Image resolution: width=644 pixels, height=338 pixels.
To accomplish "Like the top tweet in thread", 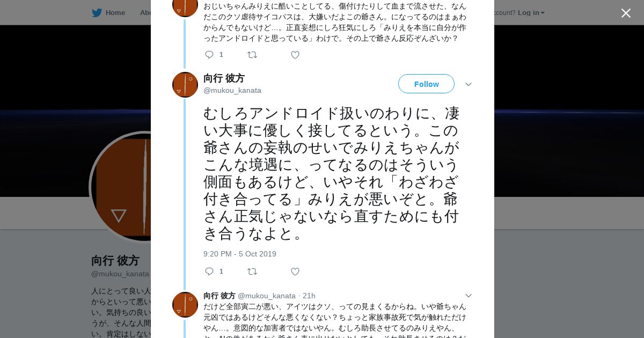I will coord(295,55).
